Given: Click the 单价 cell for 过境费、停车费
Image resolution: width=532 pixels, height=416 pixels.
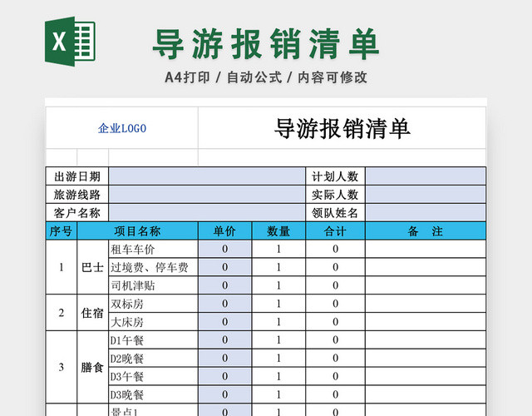Looking at the screenshot, I should point(225,267).
